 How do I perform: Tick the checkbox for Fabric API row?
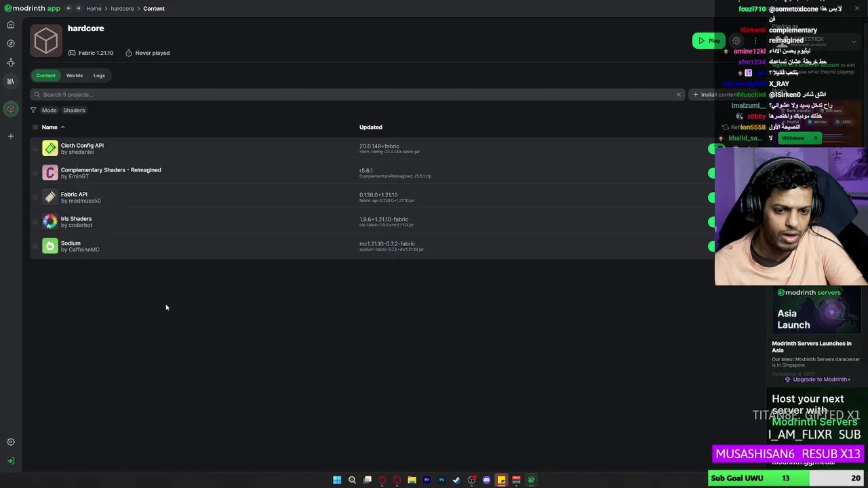tap(35, 197)
